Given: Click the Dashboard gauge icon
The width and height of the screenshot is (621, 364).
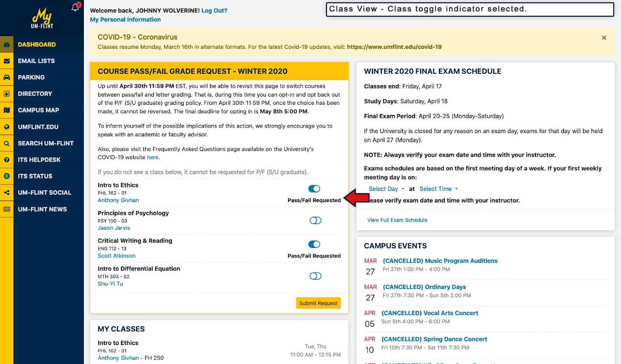Looking at the screenshot, I should click(x=7, y=45).
